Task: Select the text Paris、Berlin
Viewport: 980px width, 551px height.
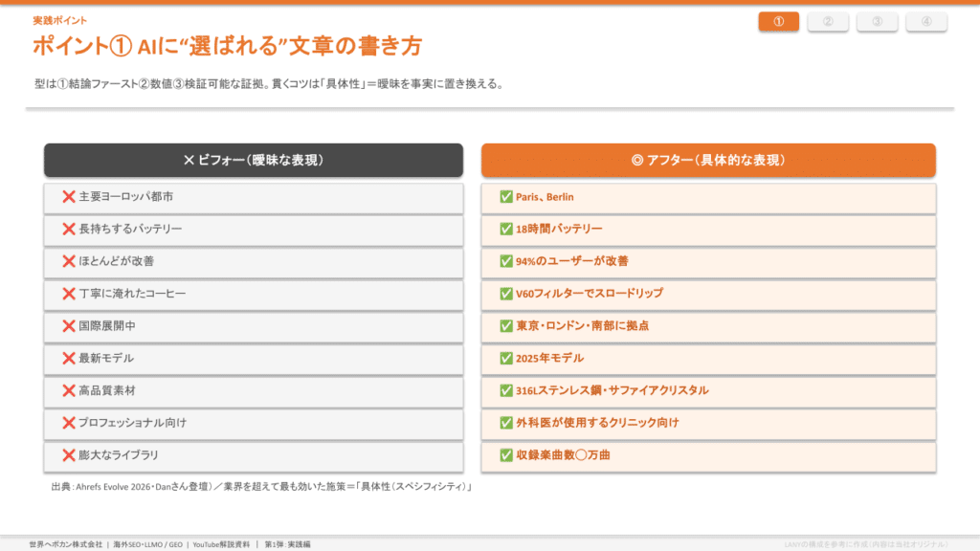Action: pos(545,197)
